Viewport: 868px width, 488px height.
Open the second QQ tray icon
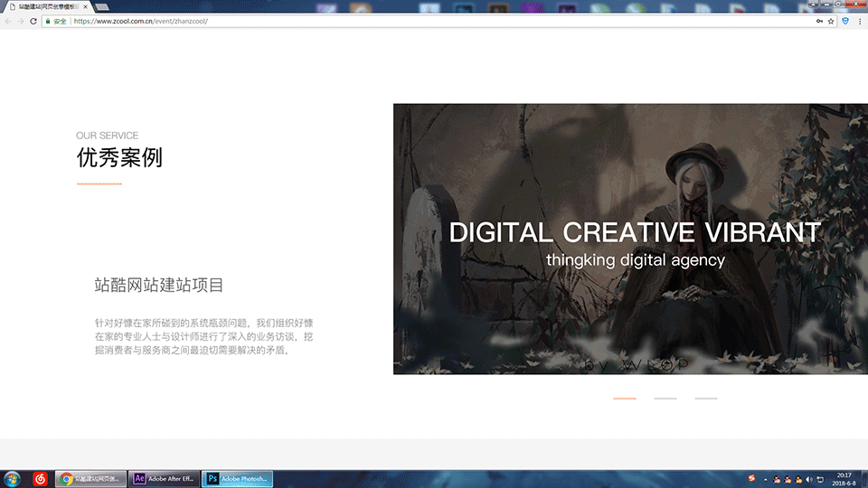point(788,480)
